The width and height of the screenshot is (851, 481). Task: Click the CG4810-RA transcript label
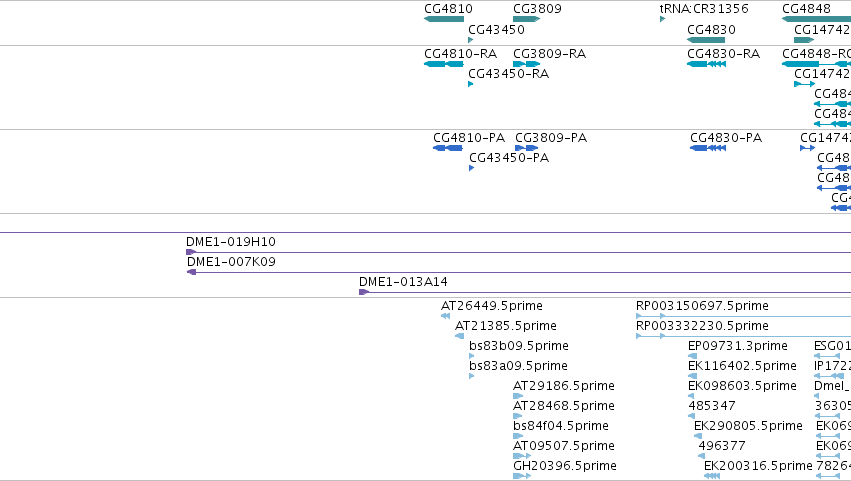460,54
